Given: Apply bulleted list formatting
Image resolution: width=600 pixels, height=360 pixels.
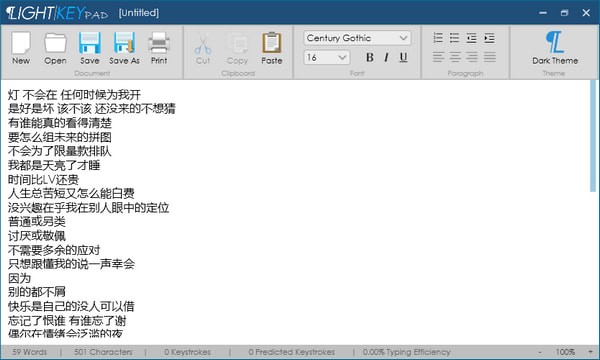Looking at the screenshot, I should 454,38.
